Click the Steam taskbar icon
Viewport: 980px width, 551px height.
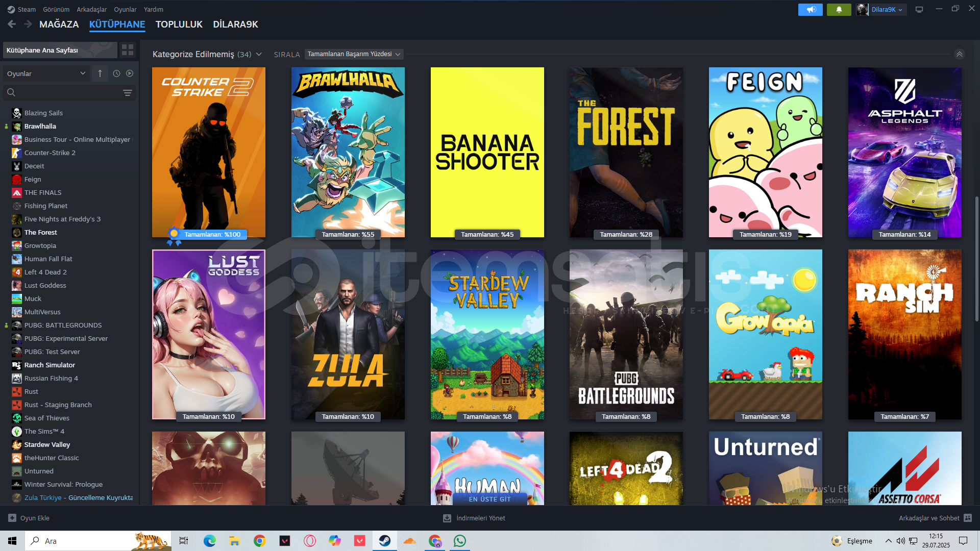pyautogui.click(x=385, y=541)
